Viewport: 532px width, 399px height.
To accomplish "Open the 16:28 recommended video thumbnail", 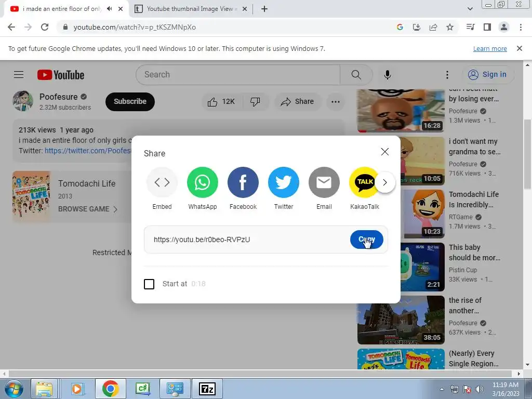I will [401, 111].
